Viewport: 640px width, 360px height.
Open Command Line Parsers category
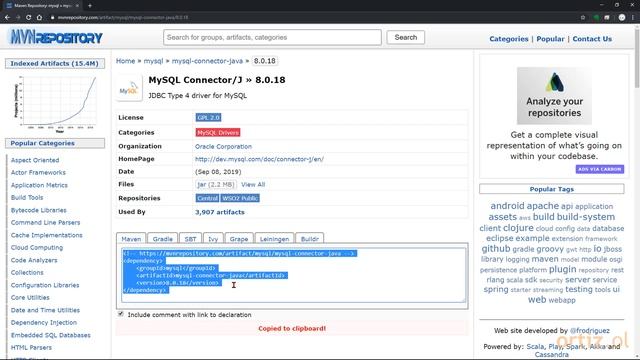point(45,222)
